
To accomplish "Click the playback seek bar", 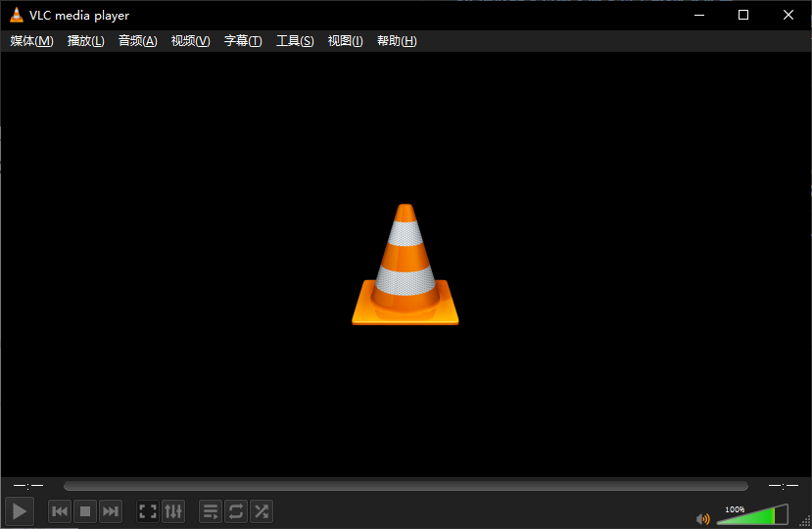I will (x=406, y=486).
